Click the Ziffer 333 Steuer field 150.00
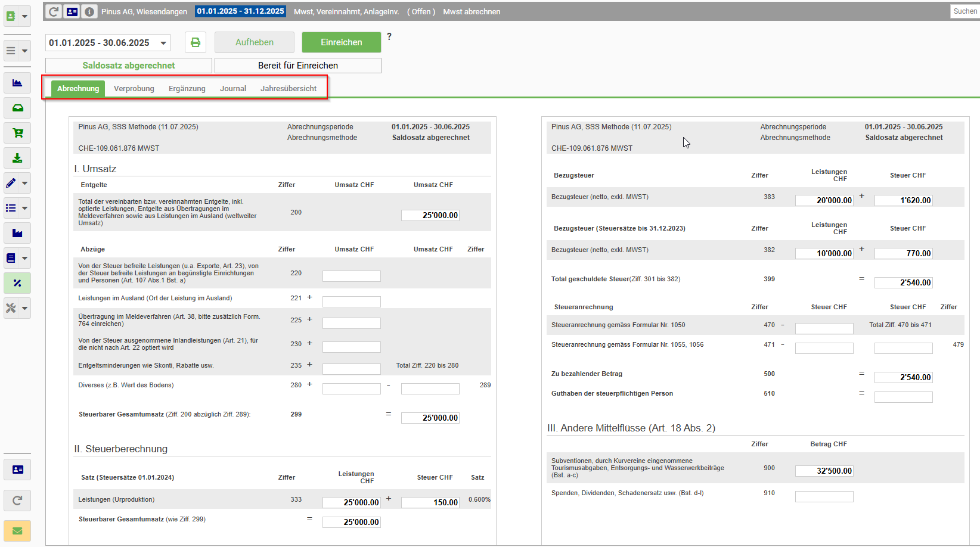 (x=430, y=502)
